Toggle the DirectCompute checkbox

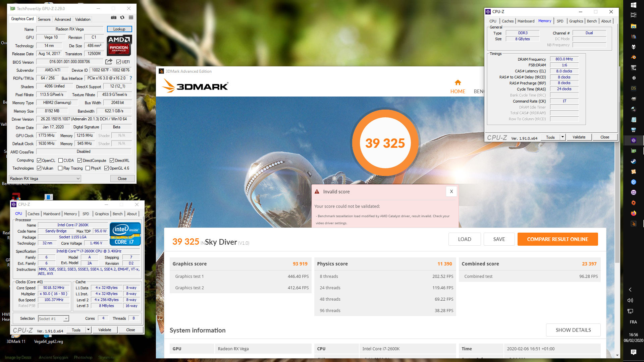tap(79, 161)
